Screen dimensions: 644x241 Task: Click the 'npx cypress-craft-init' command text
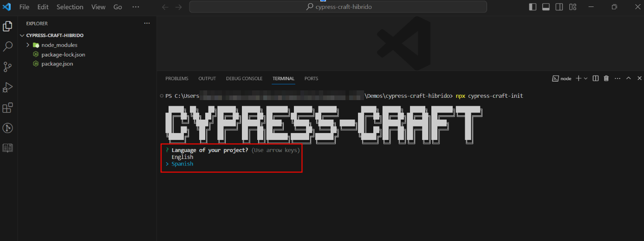tap(489, 96)
